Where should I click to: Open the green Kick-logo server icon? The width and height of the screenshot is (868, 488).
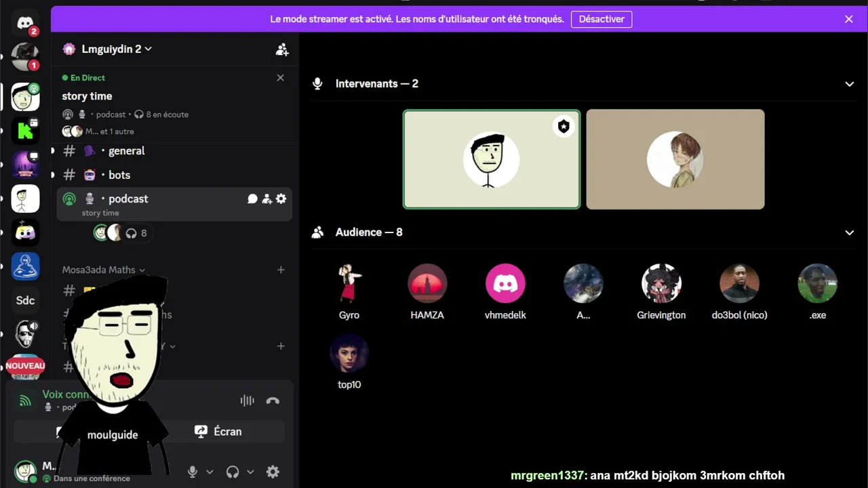[x=25, y=130]
